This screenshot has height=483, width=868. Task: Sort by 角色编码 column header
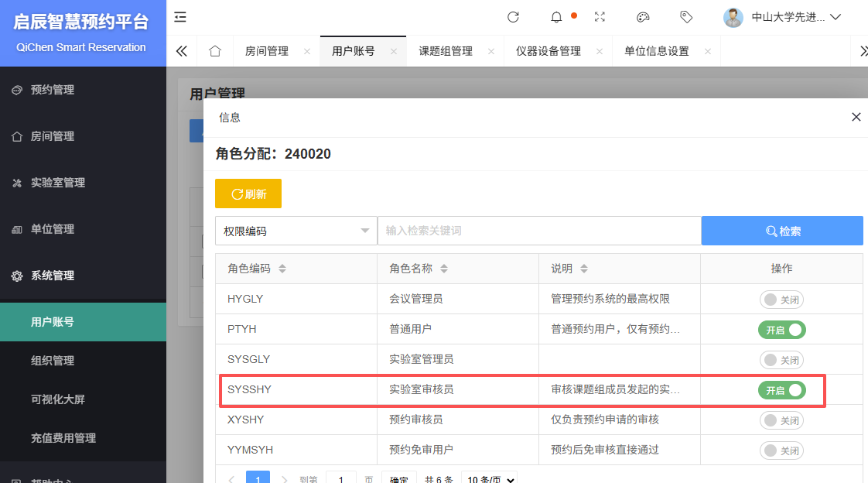(256, 269)
